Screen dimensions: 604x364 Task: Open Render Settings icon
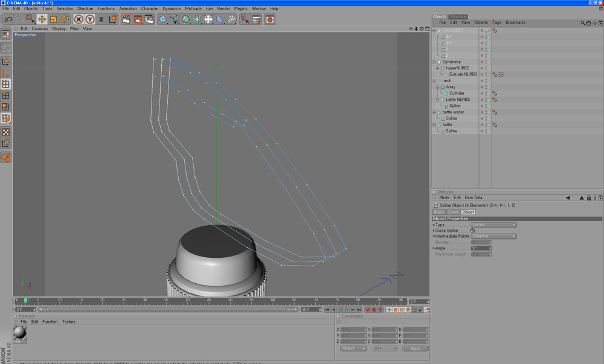click(x=149, y=19)
